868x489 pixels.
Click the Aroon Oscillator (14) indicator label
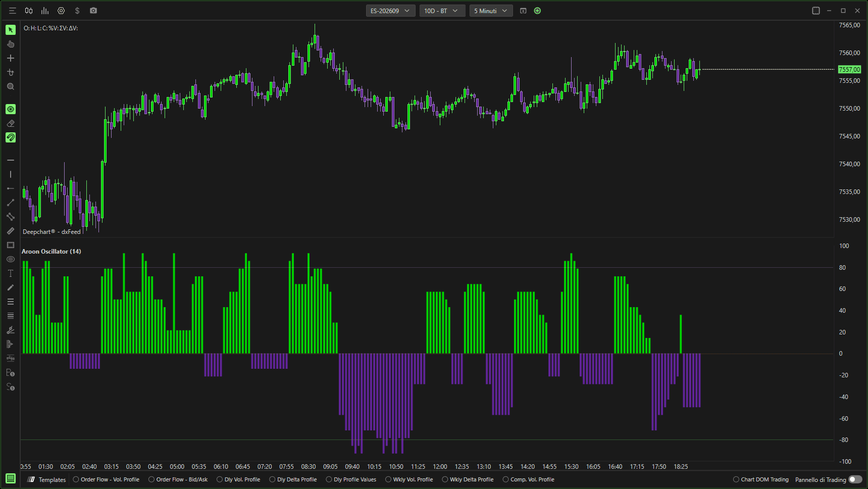point(52,251)
